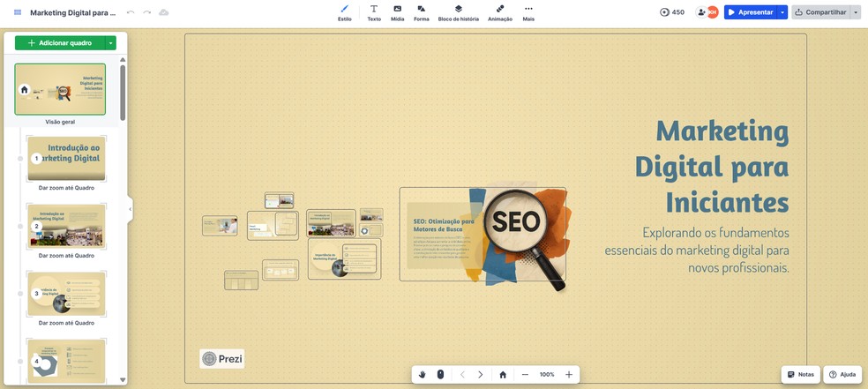Start the presentation with Apresentar
868x389 pixels.
751,12
